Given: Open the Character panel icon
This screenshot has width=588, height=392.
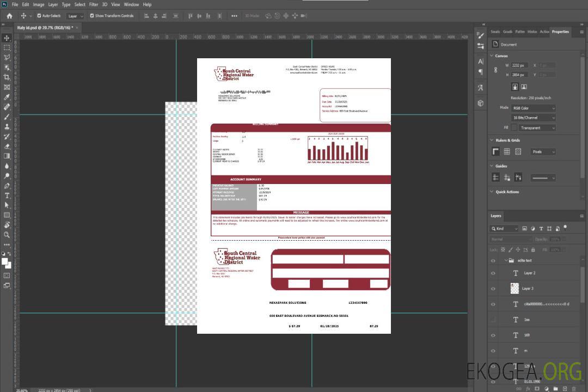Looking at the screenshot, I should coord(480,61).
